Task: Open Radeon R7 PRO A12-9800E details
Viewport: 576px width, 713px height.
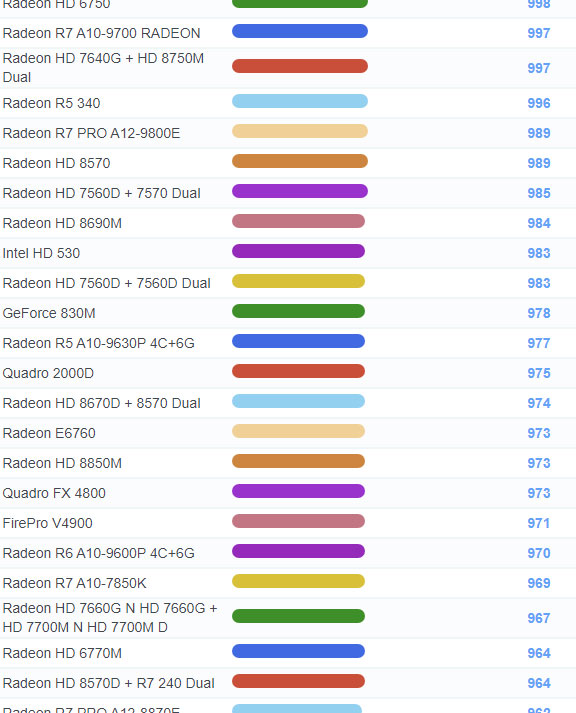Action: tap(91, 133)
